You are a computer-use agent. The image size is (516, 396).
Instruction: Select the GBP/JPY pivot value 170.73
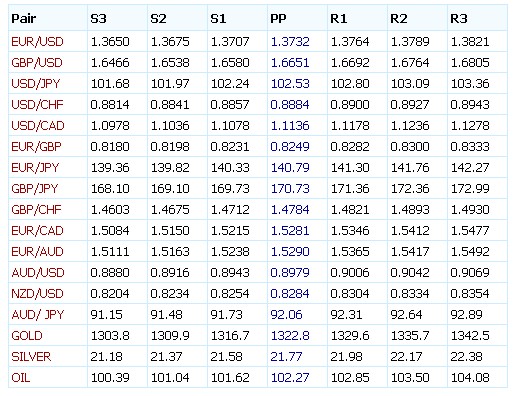pos(290,188)
